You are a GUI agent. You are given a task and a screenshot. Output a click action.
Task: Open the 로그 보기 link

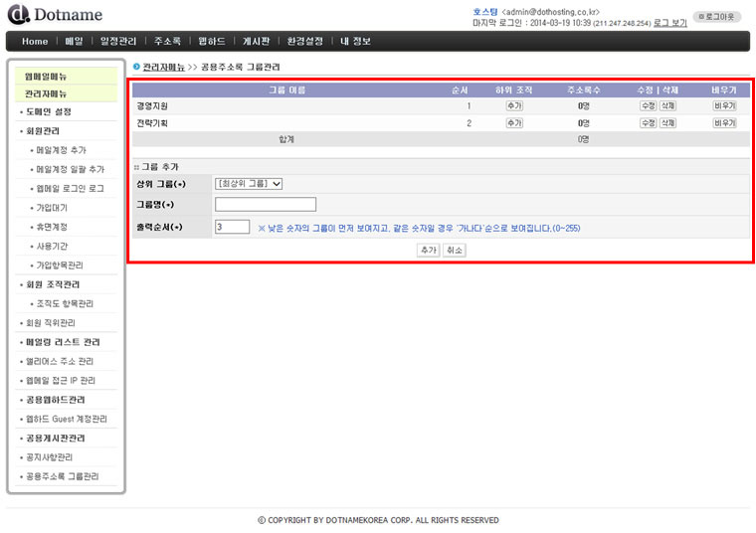coord(669,22)
